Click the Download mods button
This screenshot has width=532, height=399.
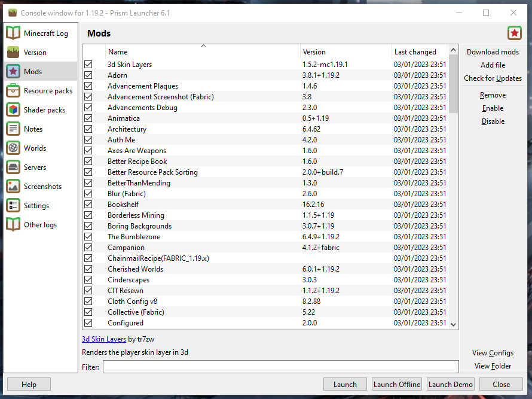[x=493, y=51]
